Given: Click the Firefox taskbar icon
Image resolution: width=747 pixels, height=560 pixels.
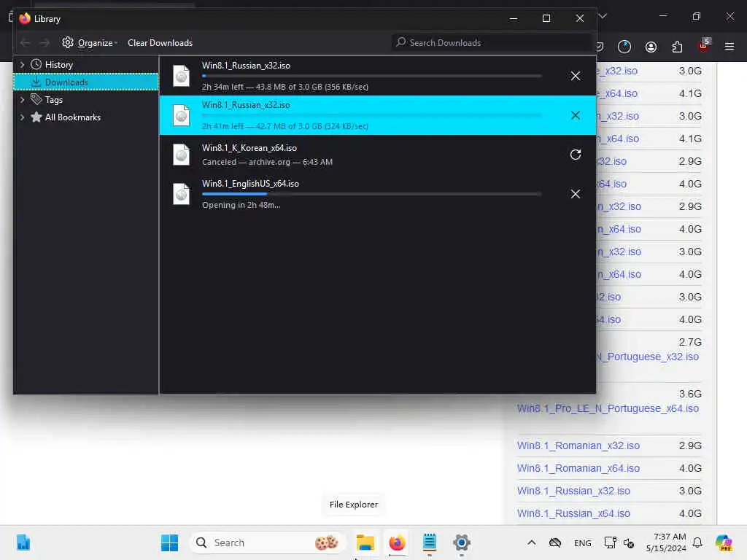Looking at the screenshot, I should pos(397,542).
